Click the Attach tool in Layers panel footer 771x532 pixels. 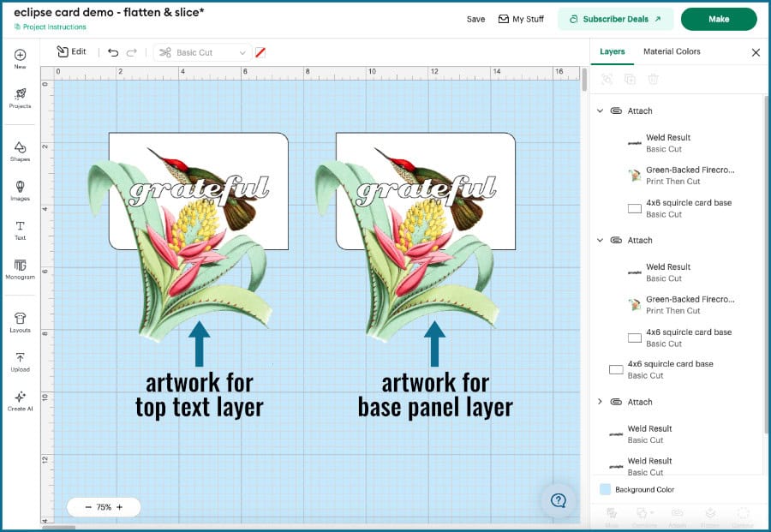pos(677,517)
